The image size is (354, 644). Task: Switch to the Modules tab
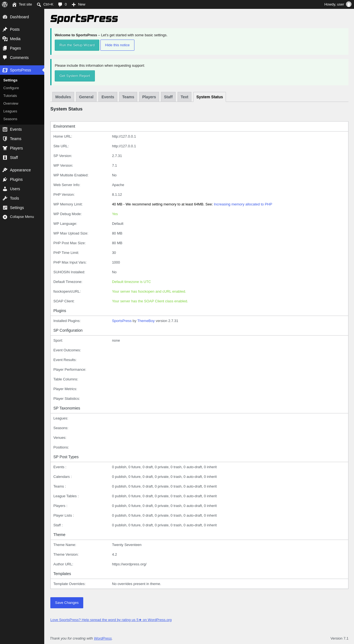click(63, 97)
